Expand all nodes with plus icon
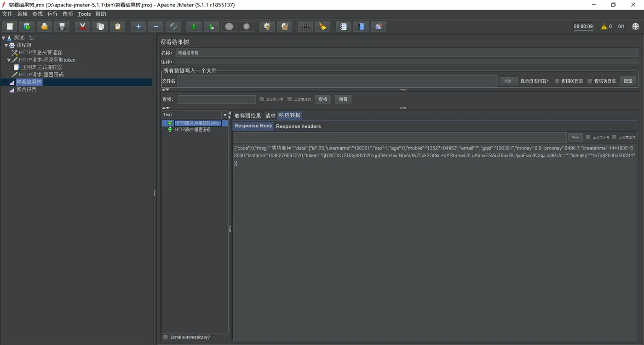This screenshot has width=644, height=345. tap(138, 26)
